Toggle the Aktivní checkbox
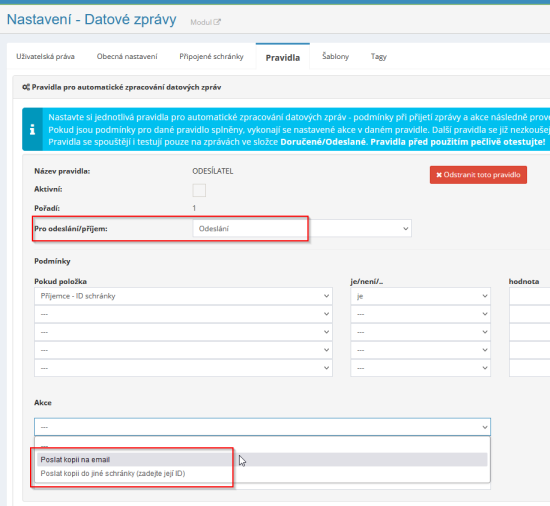Viewport: 550px width, 506px height. [x=199, y=190]
